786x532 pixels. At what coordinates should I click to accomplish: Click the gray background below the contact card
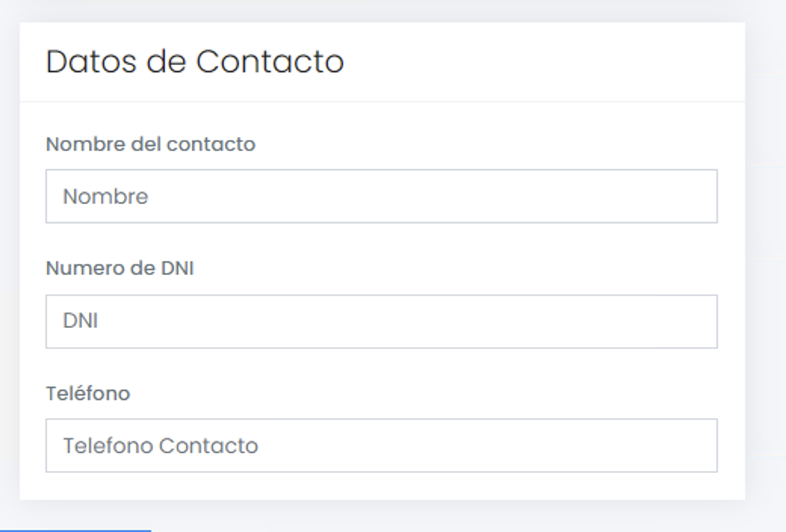pyautogui.click(x=453, y=517)
